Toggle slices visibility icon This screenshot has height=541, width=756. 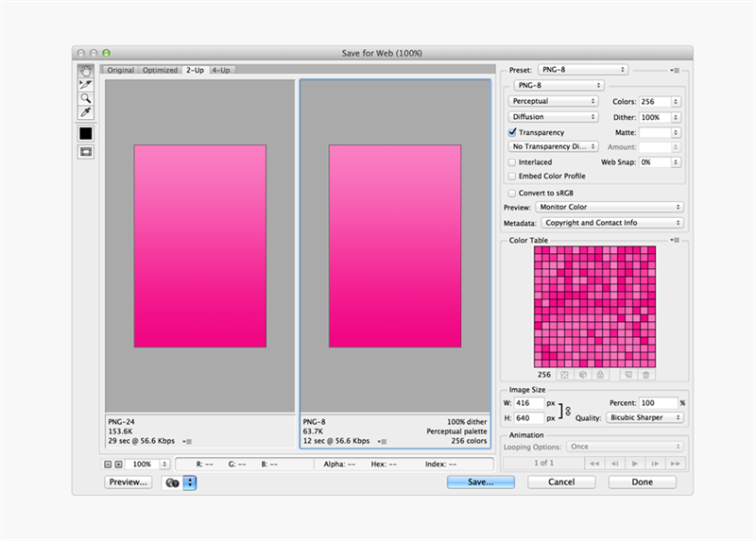click(x=86, y=152)
